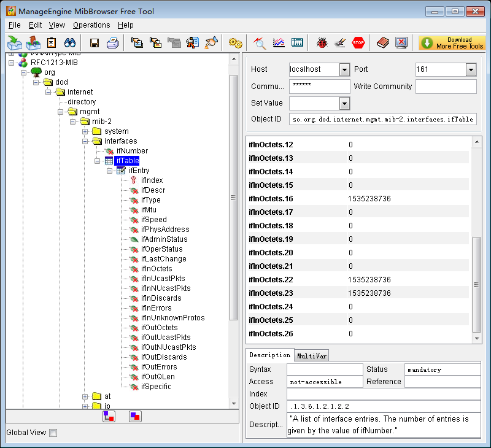491x448 pixels.
Task: Expand the system folder node
Action: [85, 131]
